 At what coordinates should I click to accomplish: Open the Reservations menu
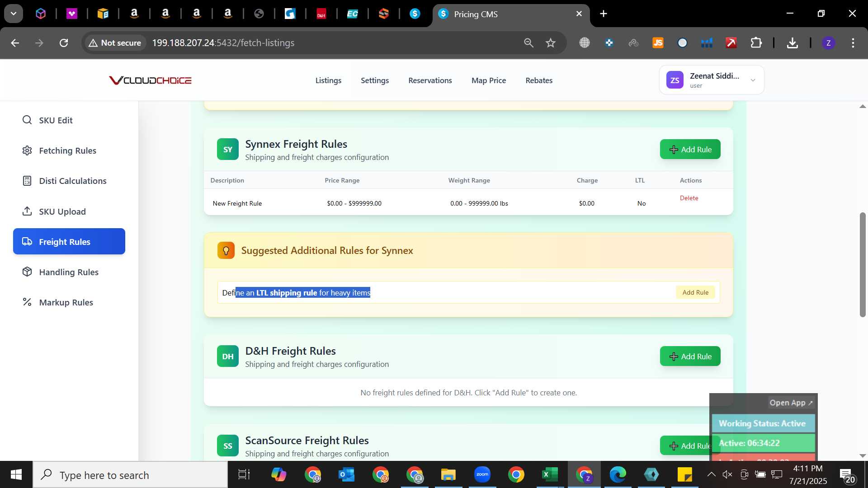pos(430,80)
